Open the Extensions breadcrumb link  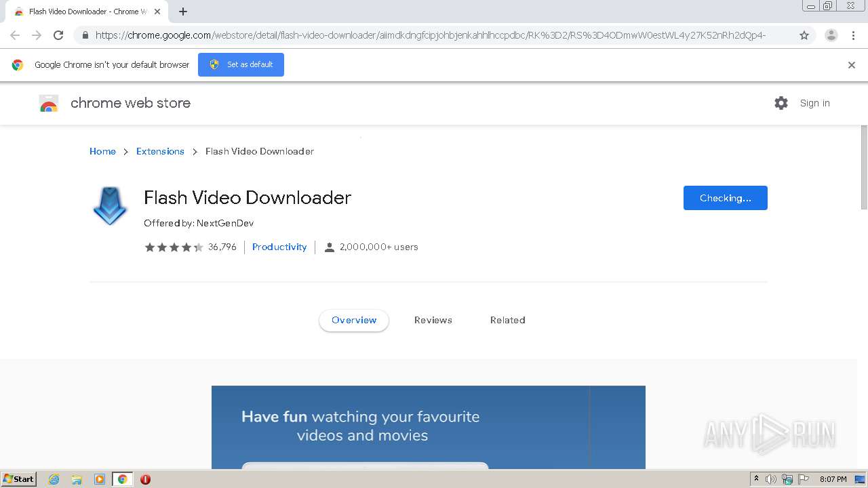[160, 151]
